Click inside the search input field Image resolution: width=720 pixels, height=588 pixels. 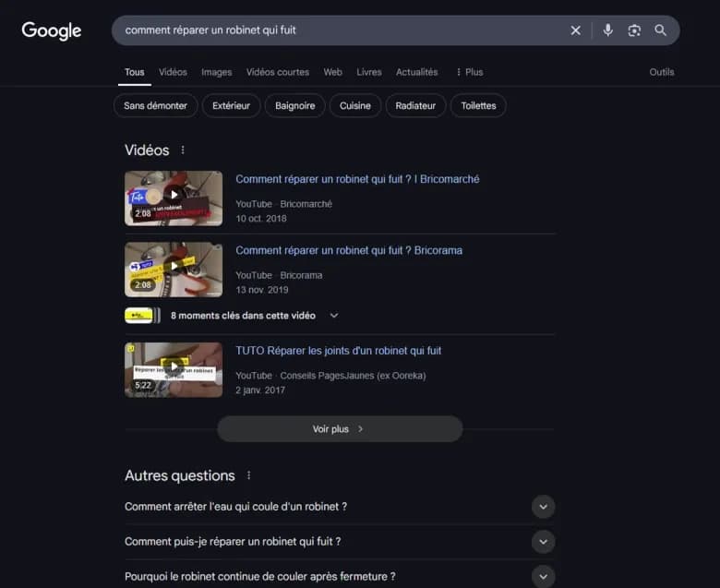click(340, 30)
